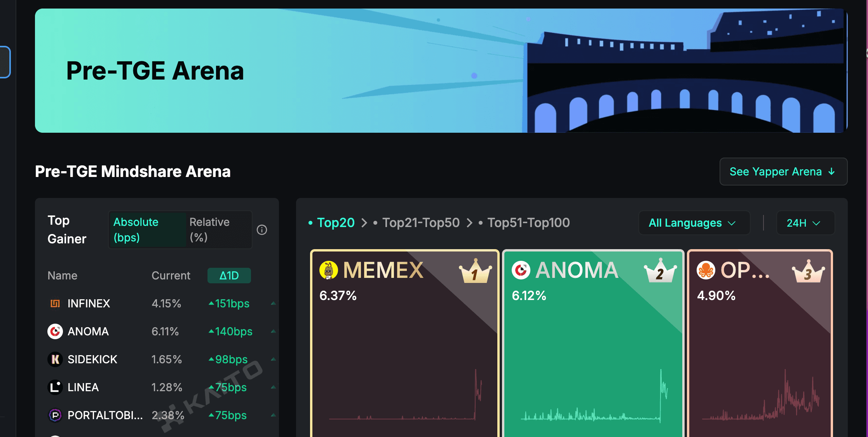Click the LINEA logo icon
Image resolution: width=868 pixels, height=437 pixels.
tap(55, 387)
